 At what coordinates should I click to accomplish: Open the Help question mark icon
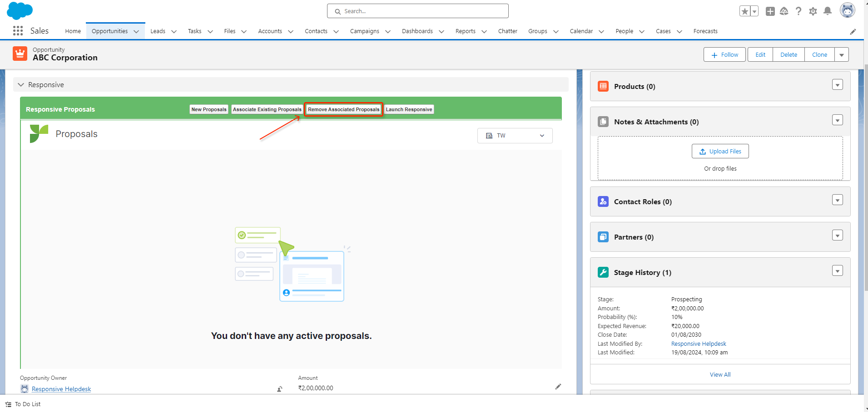pyautogui.click(x=799, y=11)
